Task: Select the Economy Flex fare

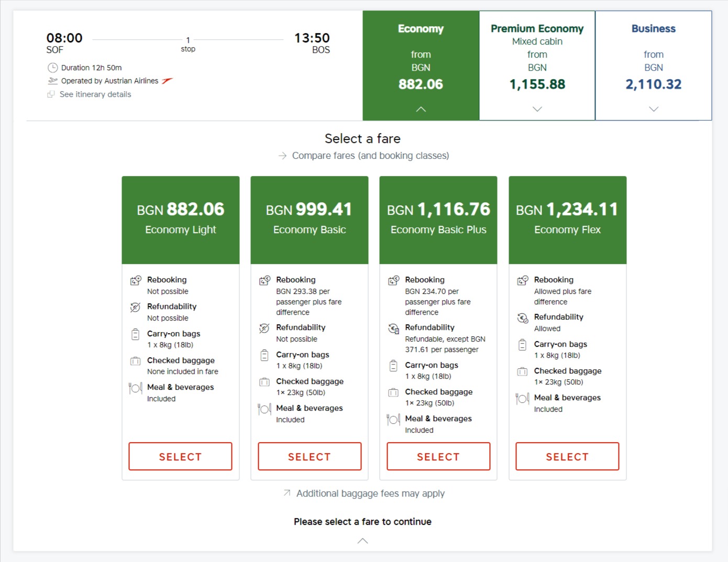Action: 567,456
